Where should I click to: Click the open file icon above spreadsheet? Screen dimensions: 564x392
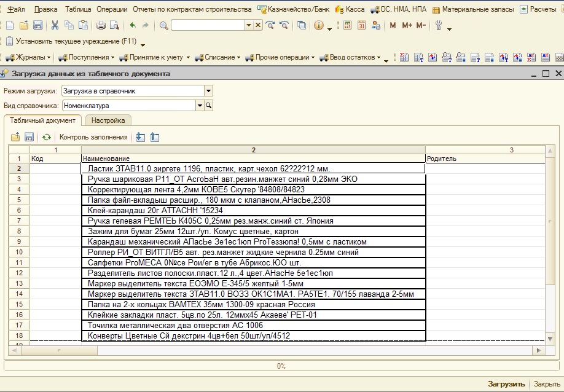[x=15, y=137]
